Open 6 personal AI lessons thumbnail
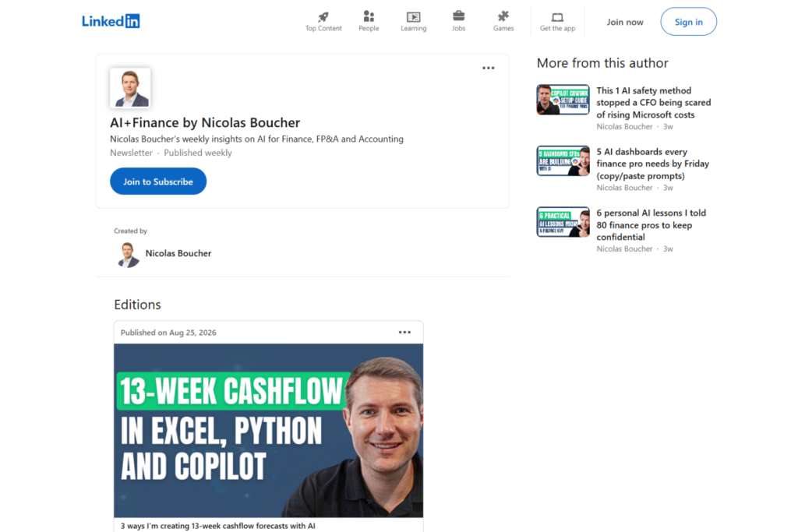This screenshot has height=532, width=798. 563,222
